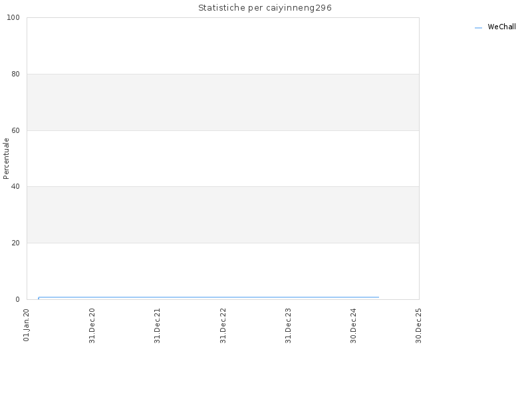The height and width of the screenshot is (399, 532).
Task: Click the Percentuale y-axis label
Action: point(6,158)
